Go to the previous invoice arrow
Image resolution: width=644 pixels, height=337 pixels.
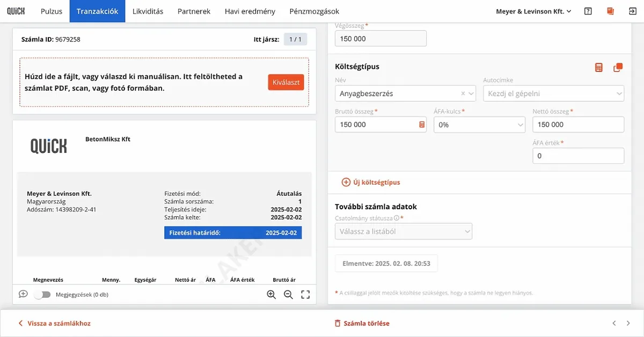(614, 323)
